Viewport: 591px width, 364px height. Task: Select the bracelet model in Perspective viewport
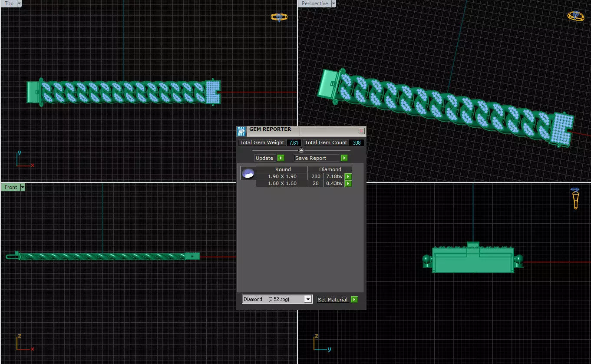(x=445, y=107)
